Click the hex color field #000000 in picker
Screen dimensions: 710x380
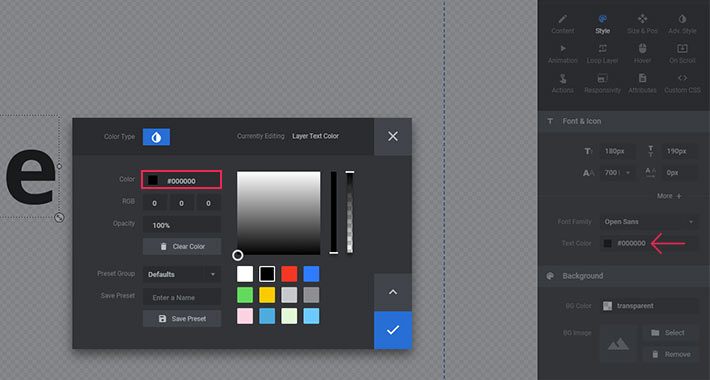point(182,180)
